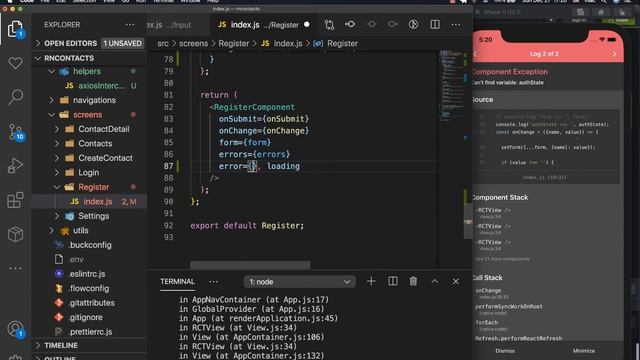Kill the terminal with trash icon
Viewport: 640px width, 360px height.
coord(413,281)
